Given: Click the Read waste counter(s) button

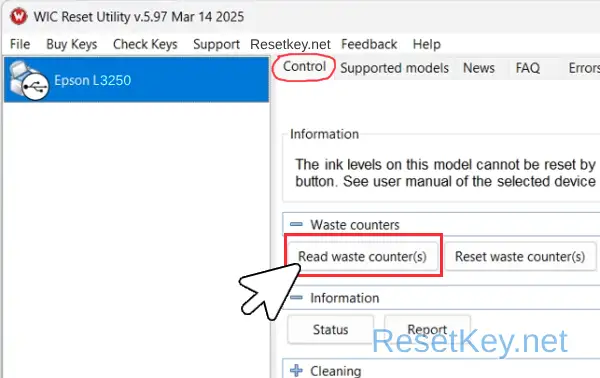Looking at the screenshot, I should click(362, 256).
